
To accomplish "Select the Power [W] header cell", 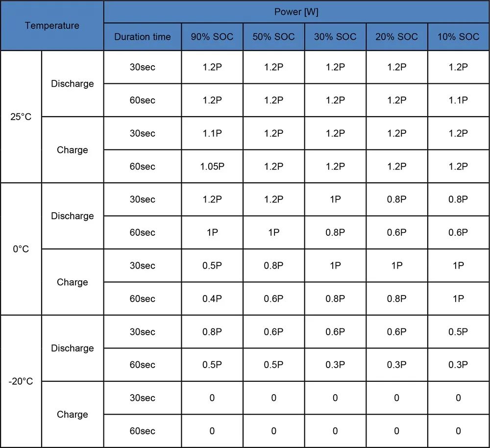I will (x=296, y=12).
